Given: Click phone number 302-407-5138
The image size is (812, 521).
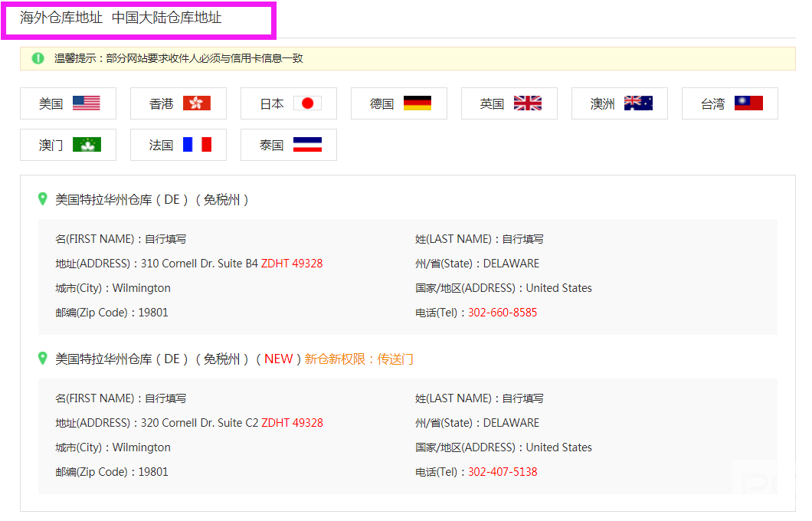Looking at the screenshot, I should 503,472.
